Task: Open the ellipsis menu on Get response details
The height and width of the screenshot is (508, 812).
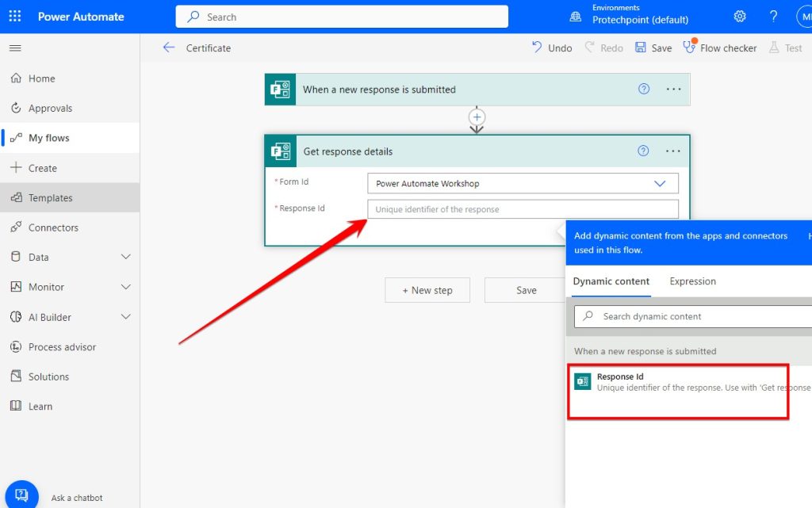Action: (x=672, y=151)
